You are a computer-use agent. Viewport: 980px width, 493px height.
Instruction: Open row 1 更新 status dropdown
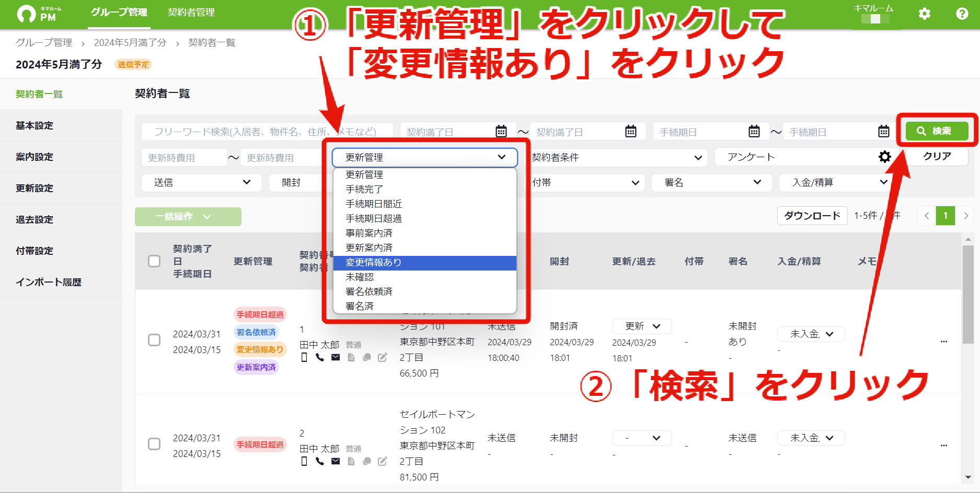[x=642, y=326]
